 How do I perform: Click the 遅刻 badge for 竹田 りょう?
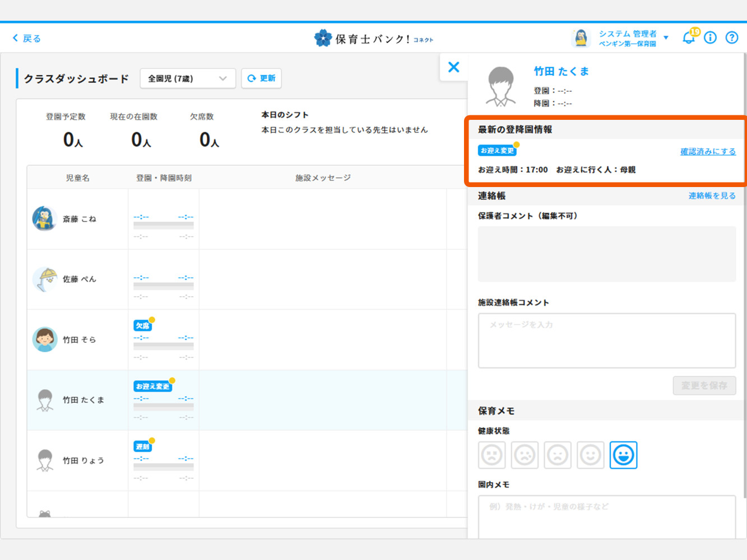[x=142, y=446]
